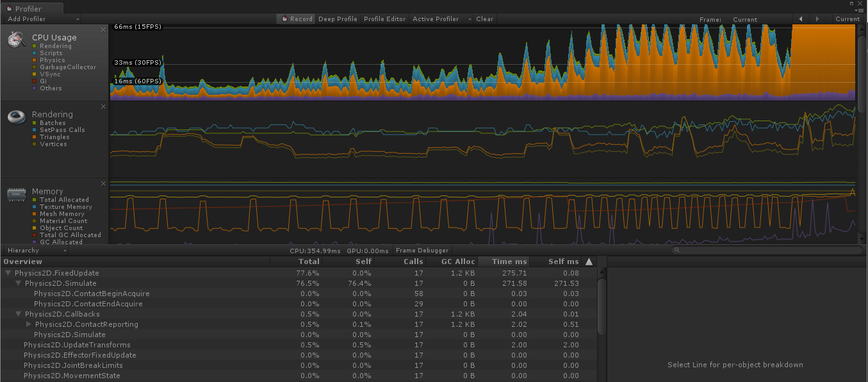Expand Physics2D.ContactReporting in the overview

coord(28,324)
